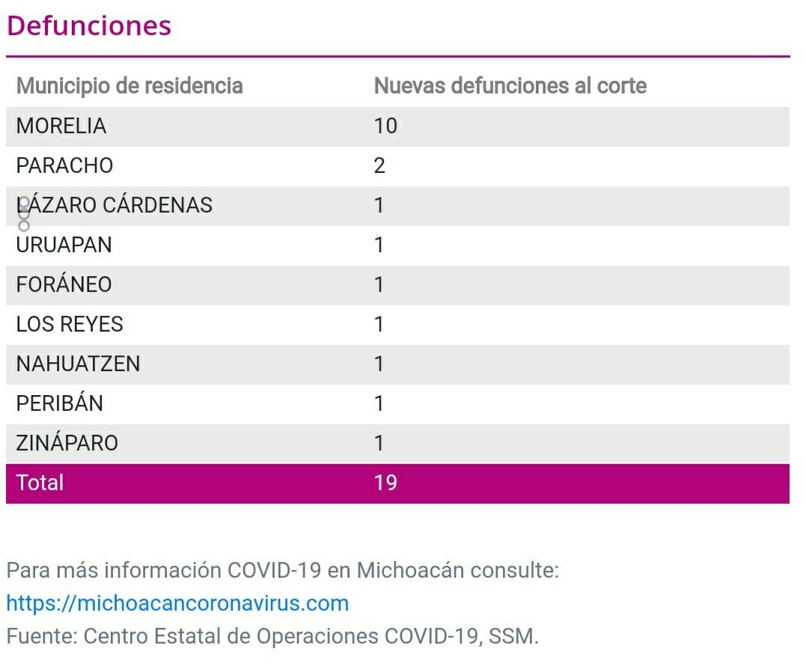Screen dimensions: 806x672
Task: Open the michoacancoronavirus.com link
Action: pos(177,603)
